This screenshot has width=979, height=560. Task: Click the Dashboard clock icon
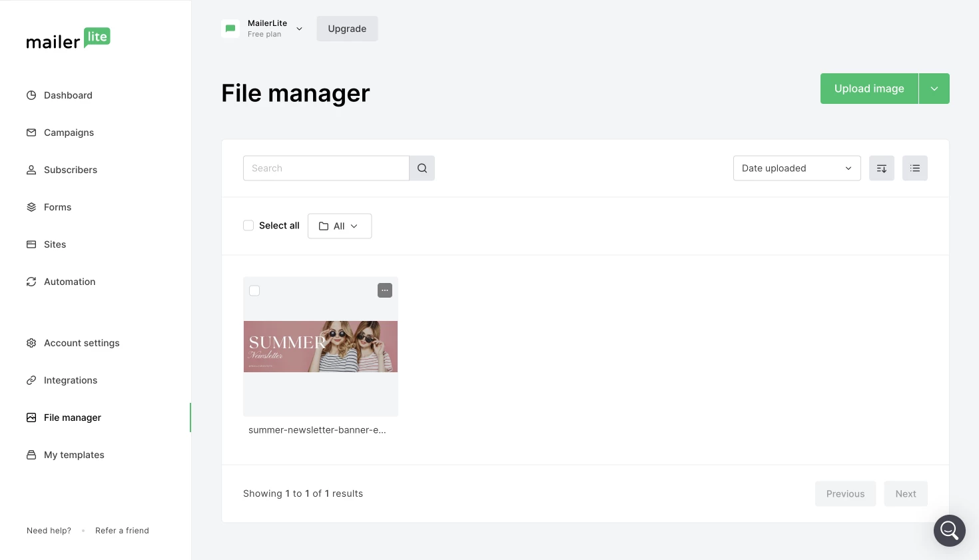pos(31,95)
